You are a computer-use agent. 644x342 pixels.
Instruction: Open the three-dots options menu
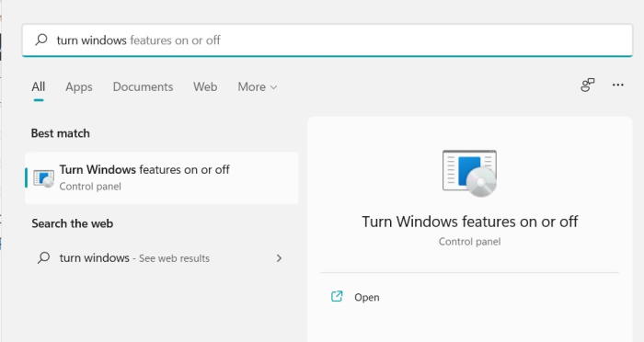pyautogui.click(x=617, y=85)
